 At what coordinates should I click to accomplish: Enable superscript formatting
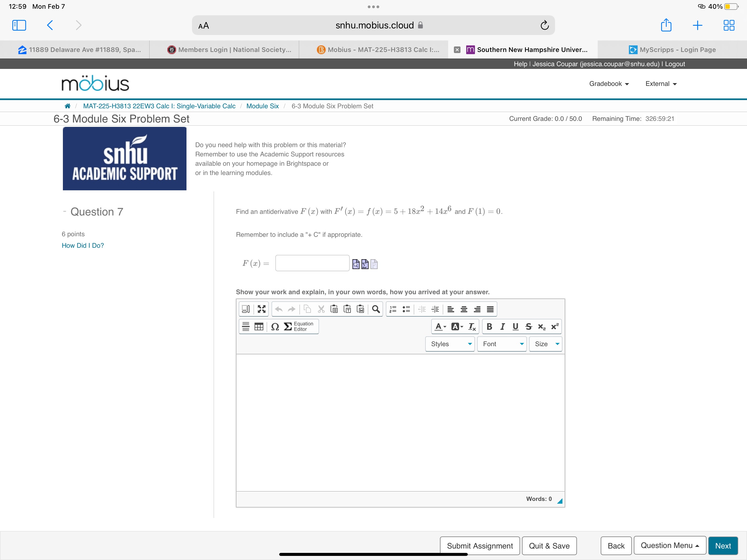pos(554,326)
